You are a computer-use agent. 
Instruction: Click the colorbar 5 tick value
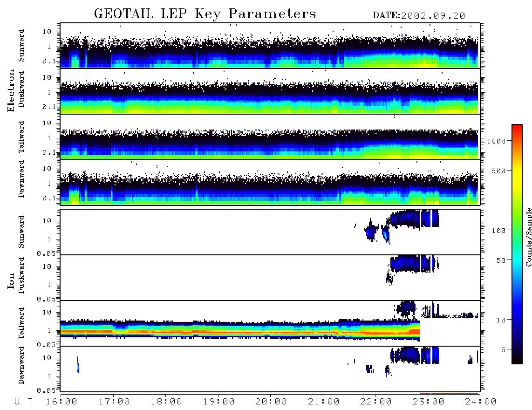click(503, 349)
